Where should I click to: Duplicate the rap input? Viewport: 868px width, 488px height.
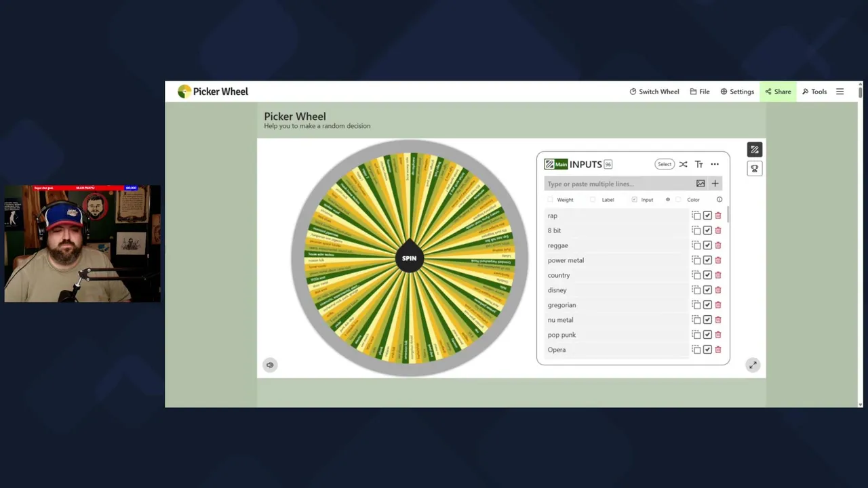696,216
